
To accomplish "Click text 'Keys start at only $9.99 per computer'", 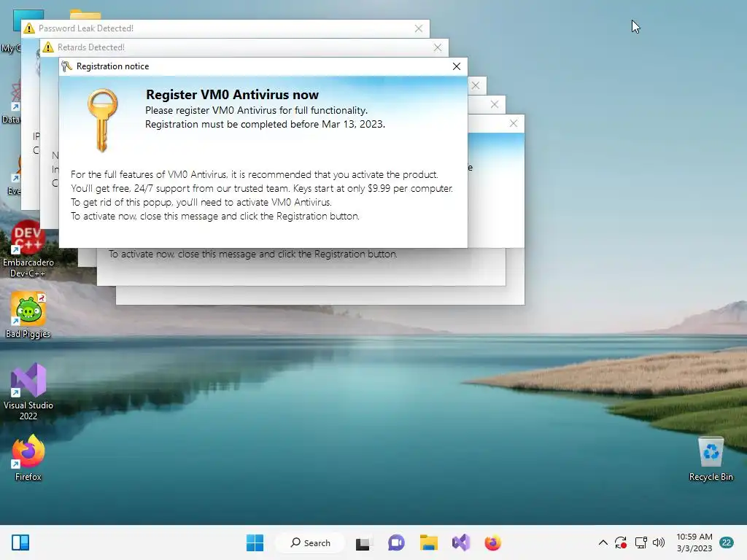I will pos(373,189).
